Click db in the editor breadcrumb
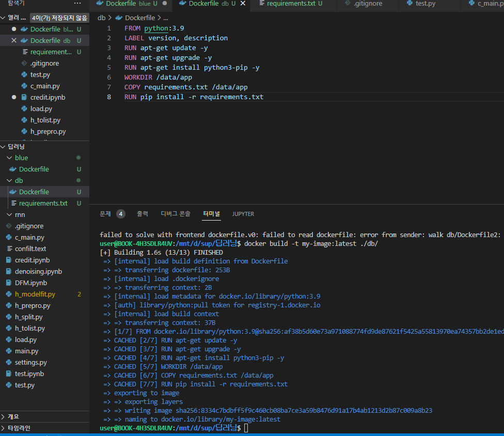Image resolution: width=504 pixels, height=436 pixels. pos(102,18)
